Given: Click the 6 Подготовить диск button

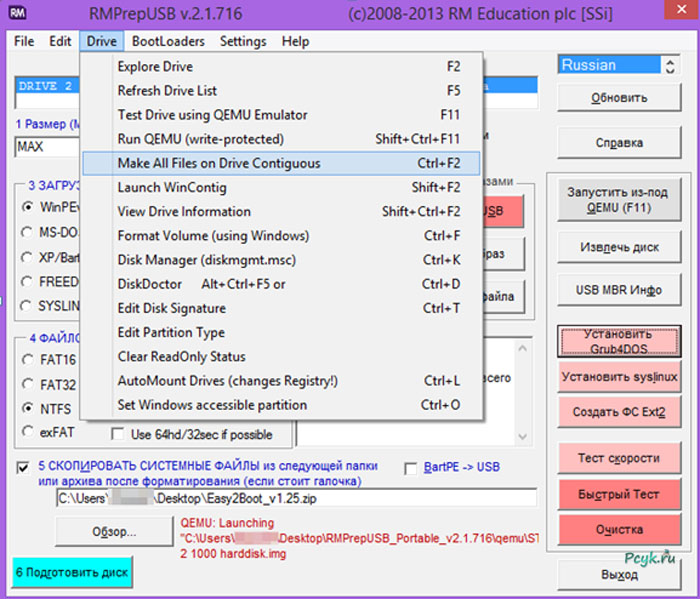Looking at the screenshot, I should pos(72,572).
